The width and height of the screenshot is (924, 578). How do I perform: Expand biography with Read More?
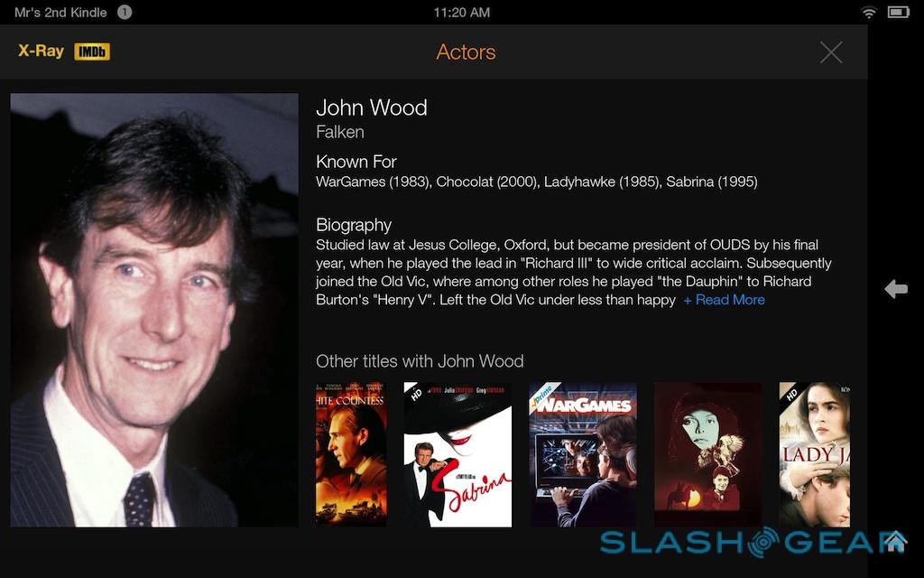pyautogui.click(x=725, y=300)
